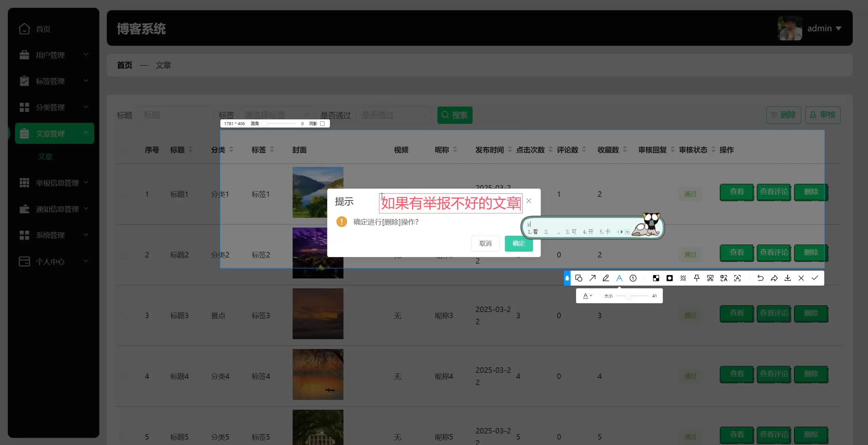Go to 首页 in the sidebar
This screenshot has height=445, width=868.
[43, 29]
